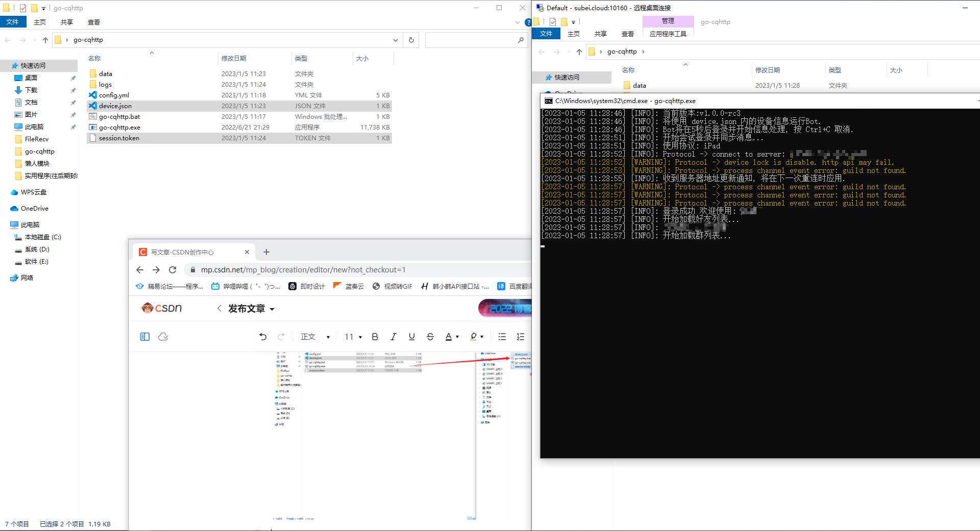The image size is (980, 531).
Task: Open the font color swatch picker
Action: click(449, 337)
